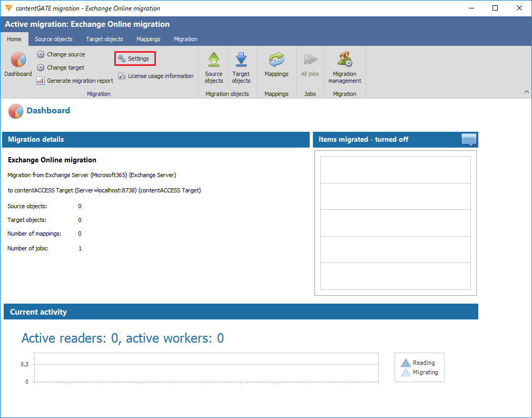532x418 pixels.
Task: Click the Source objects green arrow icon
Action: (x=214, y=60)
